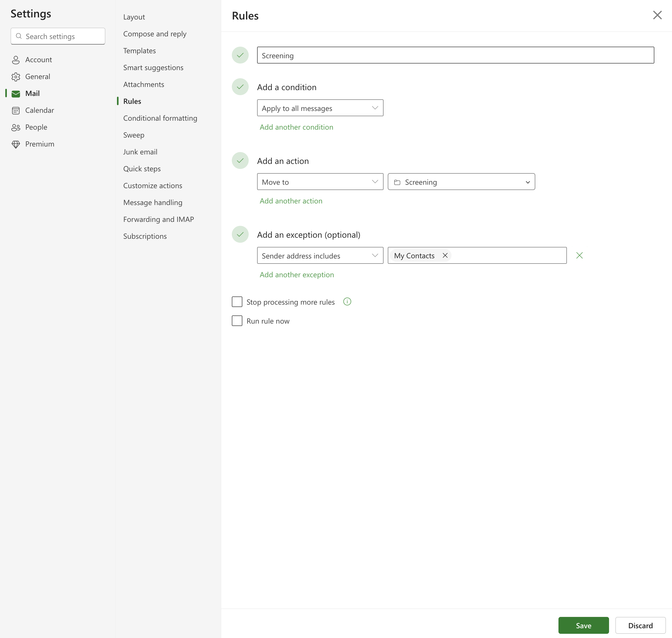Open the Move to action dropdown
The width and height of the screenshot is (672, 638).
(320, 182)
